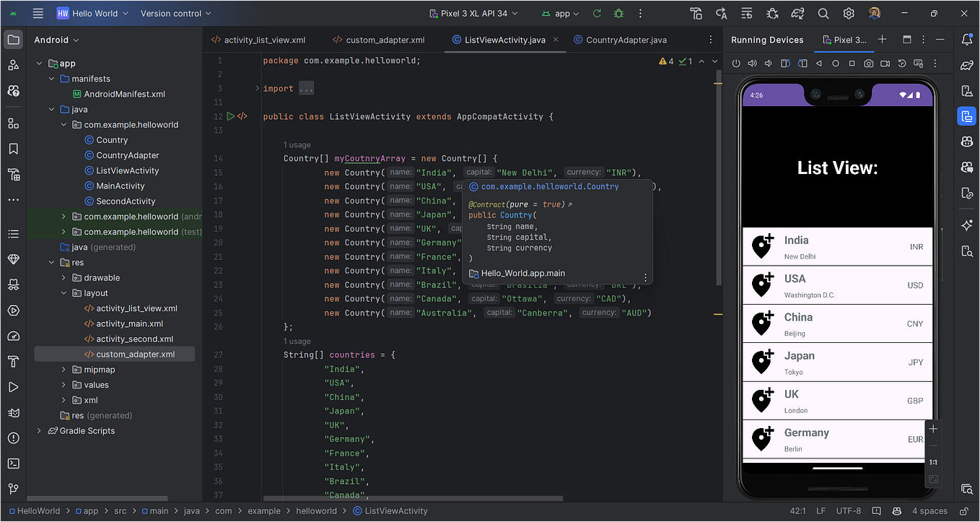Capture a screenshot of the running device
Screen dimensions: 980x522
coord(869,63)
